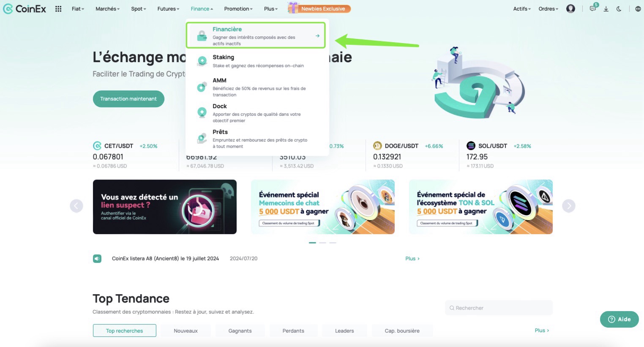The height and width of the screenshot is (347, 644).
Task: Open the messages icon with notification badge
Action: point(593,8)
